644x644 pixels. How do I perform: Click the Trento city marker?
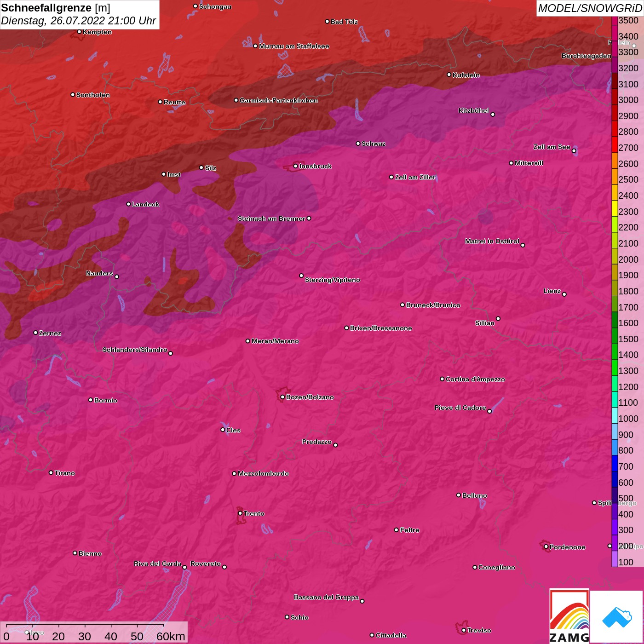click(x=240, y=513)
